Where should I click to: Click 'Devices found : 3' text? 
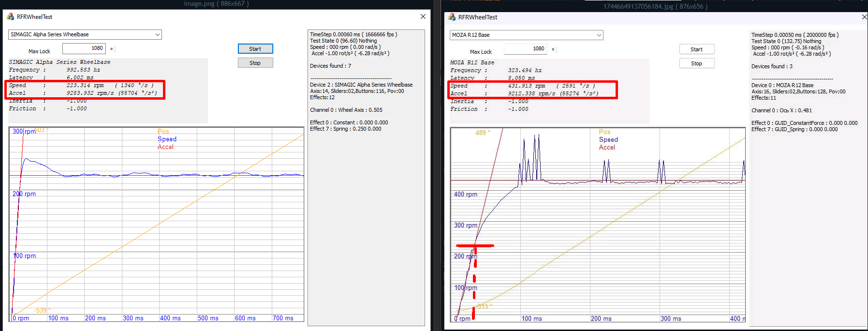click(x=772, y=66)
